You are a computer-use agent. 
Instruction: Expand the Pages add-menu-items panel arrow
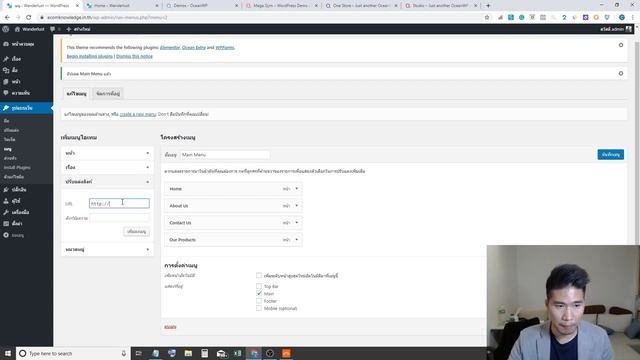pyautogui.click(x=148, y=153)
